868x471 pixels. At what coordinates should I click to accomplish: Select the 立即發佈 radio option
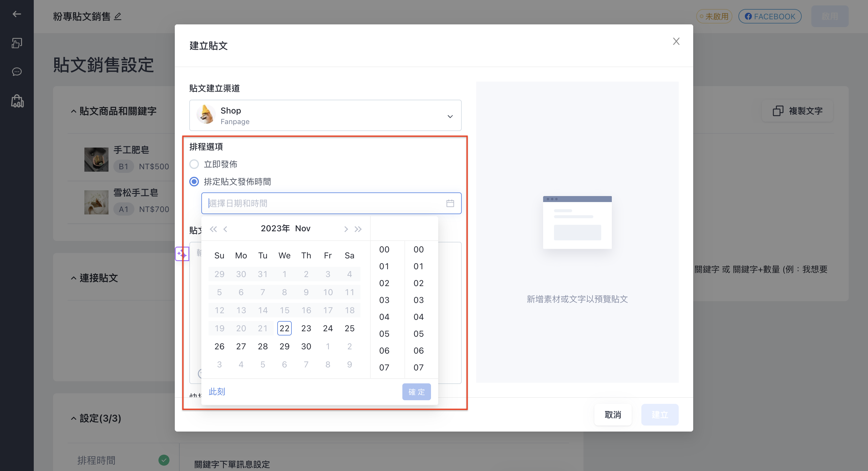coord(194,164)
